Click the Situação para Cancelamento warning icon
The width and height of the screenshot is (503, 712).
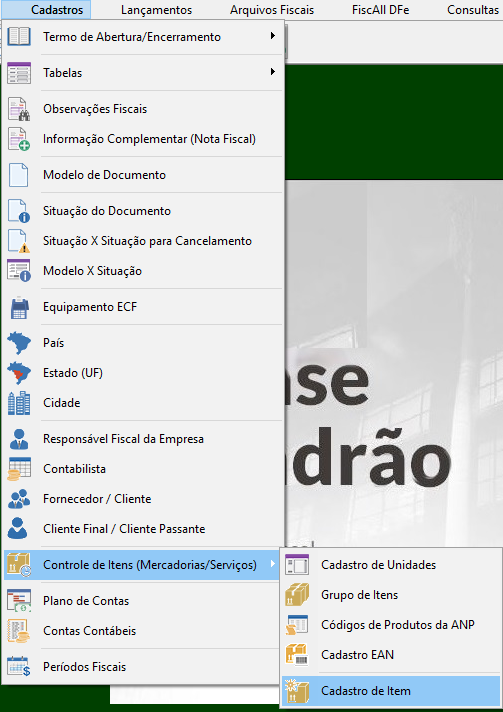tap(19, 241)
